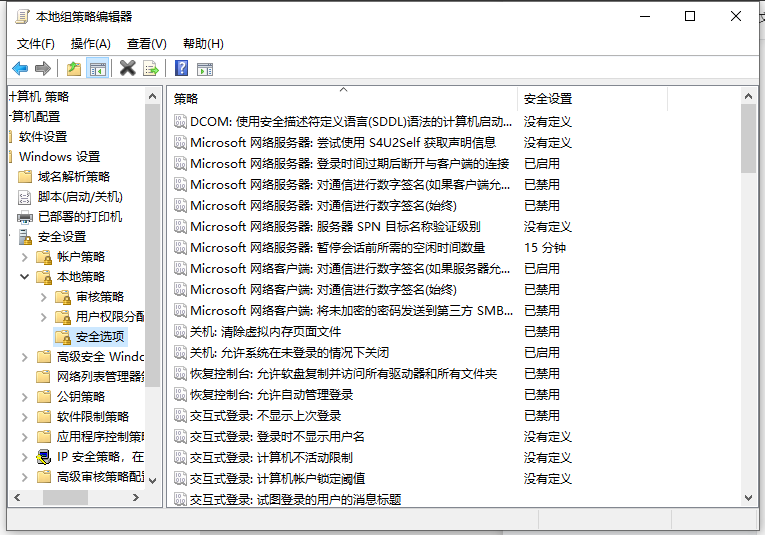Expand the 审核策略 tree node
765x535 pixels.
tap(44, 297)
